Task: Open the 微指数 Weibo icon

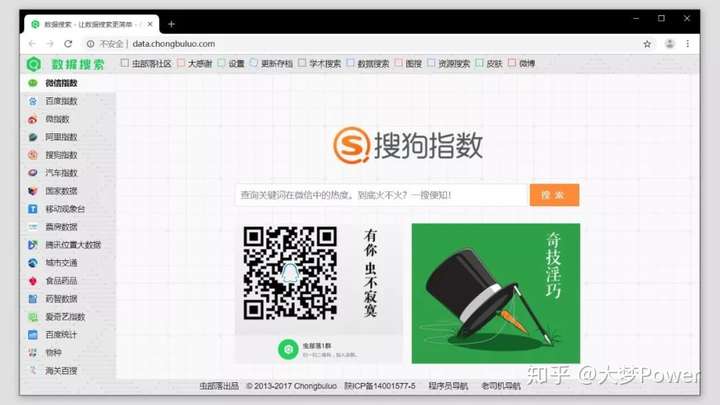Action: coord(33,119)
